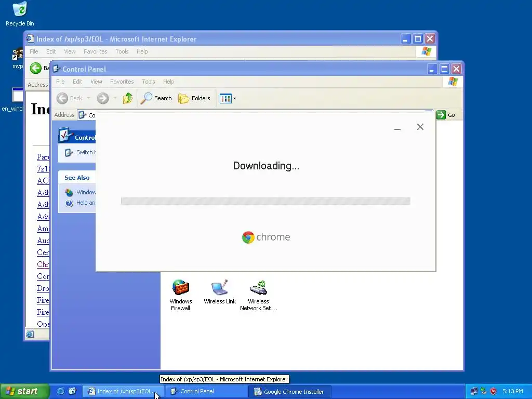This screenshot has height=399, width=532.
Task: Open Windows Firewall in Control Panel
Action: (x=180, y=295)
